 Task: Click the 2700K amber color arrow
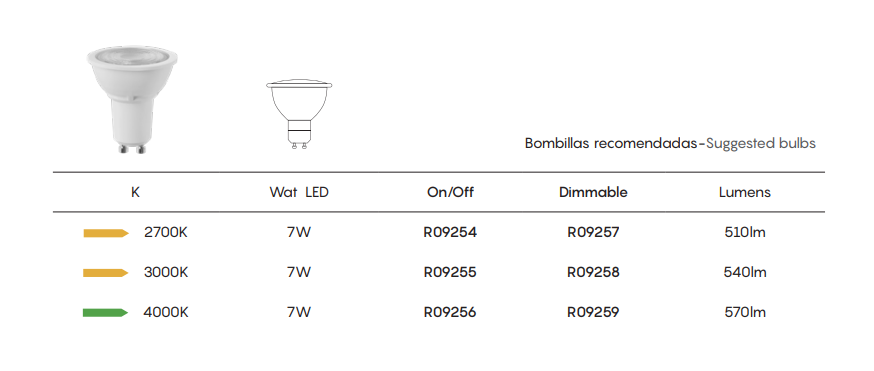106,233
